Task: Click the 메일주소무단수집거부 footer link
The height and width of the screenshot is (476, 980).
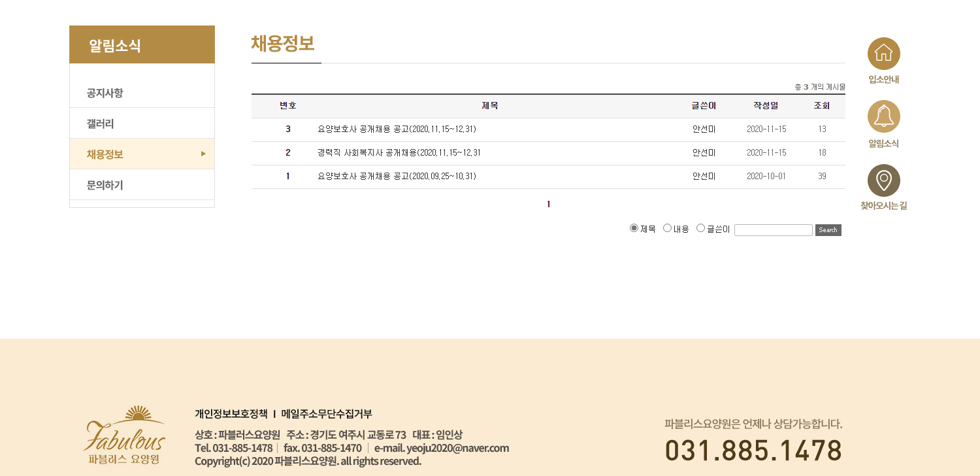Action: click(326, 414)
